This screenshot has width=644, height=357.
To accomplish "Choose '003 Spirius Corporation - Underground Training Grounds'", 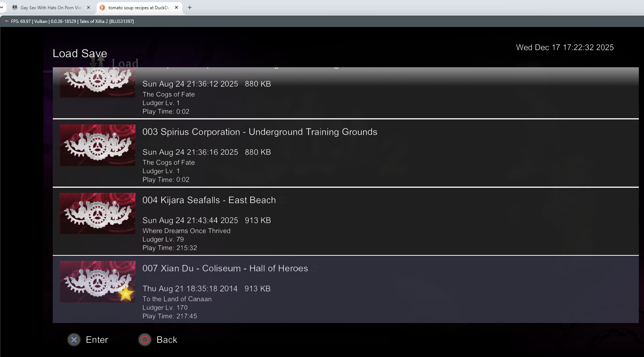I will 260,132.
